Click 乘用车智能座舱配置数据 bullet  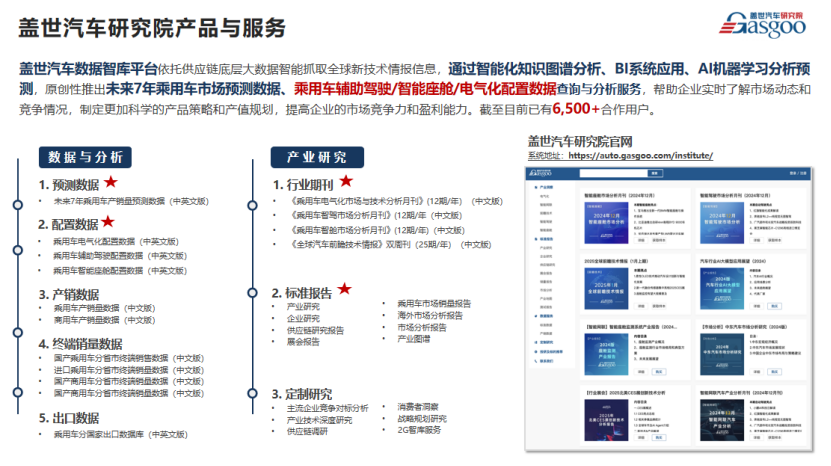(x=120, y=271)
